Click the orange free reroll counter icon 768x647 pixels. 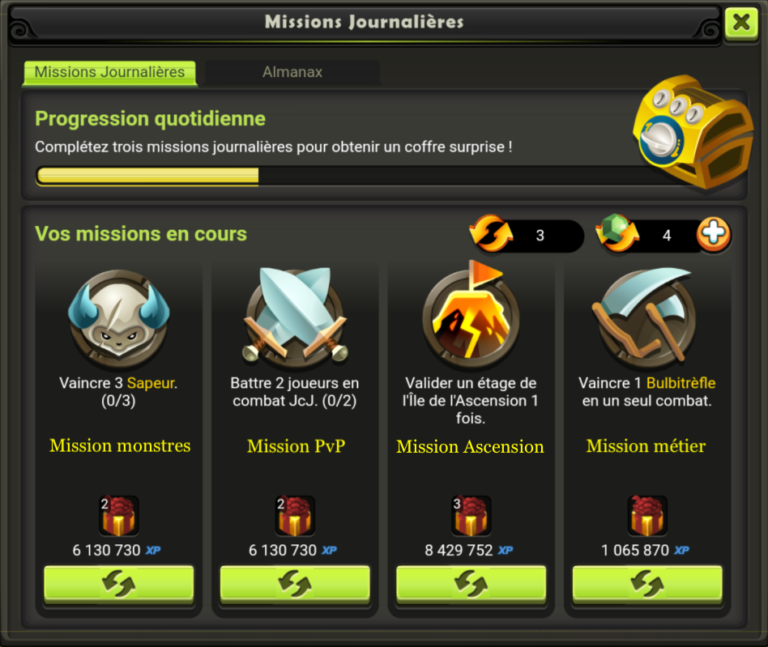click(491, 234)
